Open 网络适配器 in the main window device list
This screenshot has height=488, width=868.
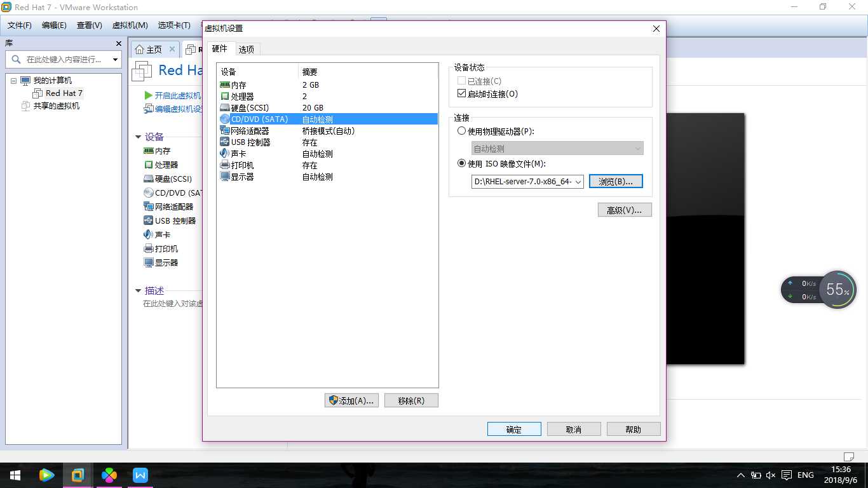pos(168,207)
